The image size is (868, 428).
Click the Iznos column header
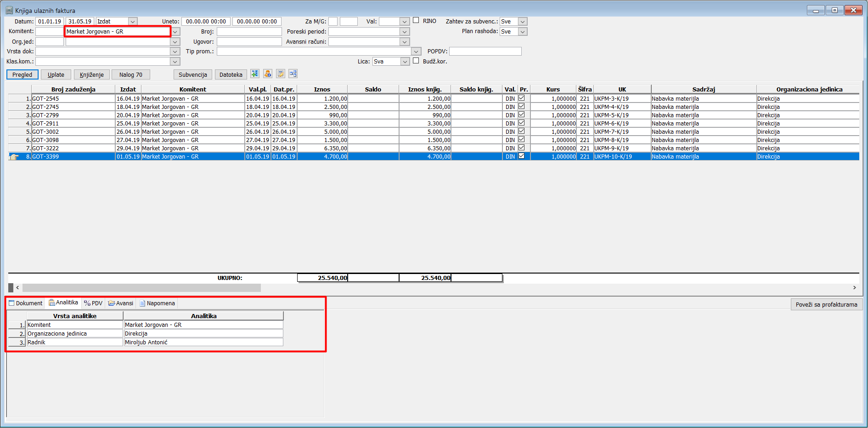coord(322,89)
